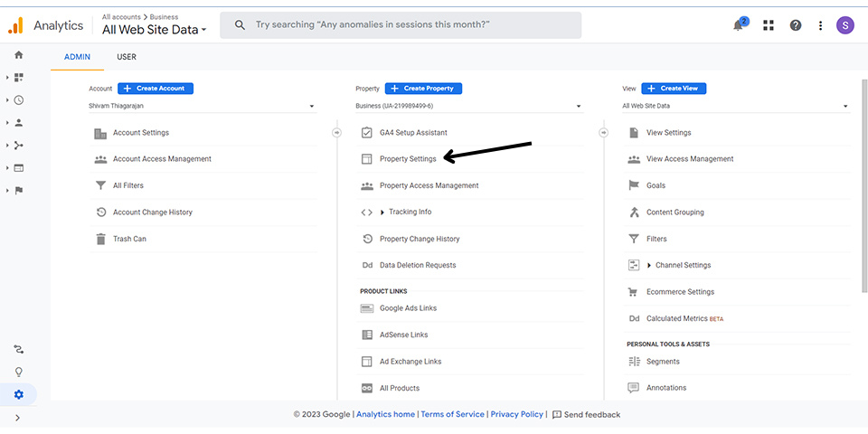
Task: Click Send feedback in the footer
Action: [x=586, y=415]
